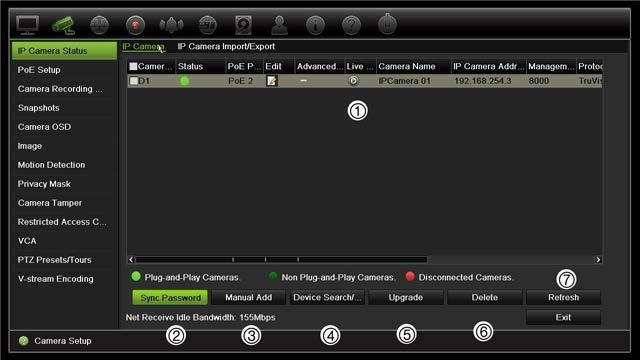Click the right arrow of horizontal scrollbar
The width and height of the screenshot is (640, 360).
pyautogui.click(x=598, y=260)
